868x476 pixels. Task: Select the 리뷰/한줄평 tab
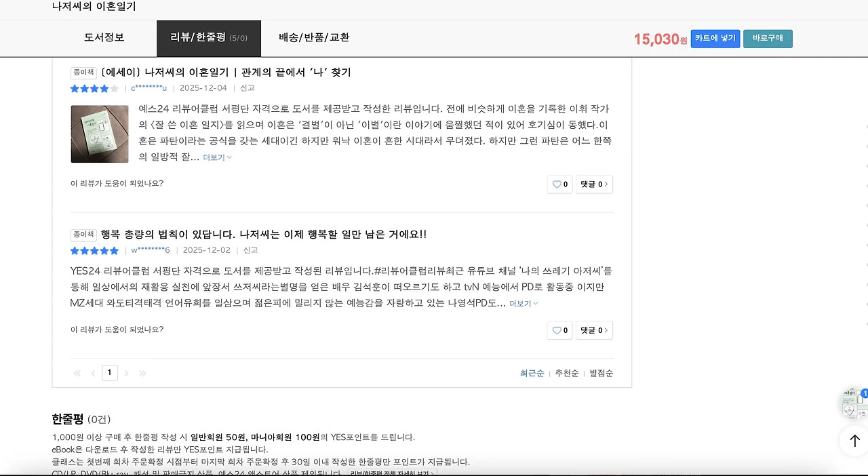[x=209, y=38]
